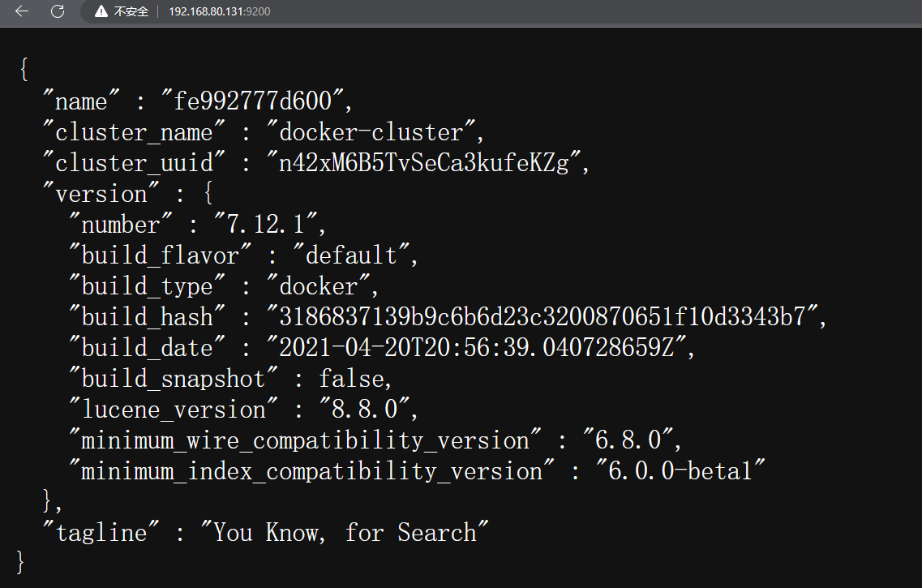Click the long build_hash string
Screen dimensions: 922x588
[x=542, y=316]
